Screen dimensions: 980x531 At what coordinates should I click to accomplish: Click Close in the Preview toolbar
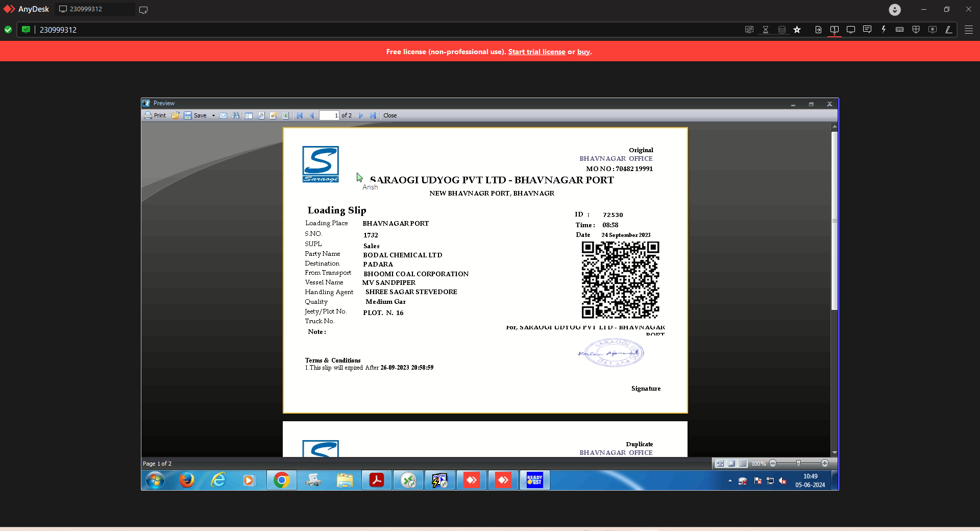pos(390,115)
